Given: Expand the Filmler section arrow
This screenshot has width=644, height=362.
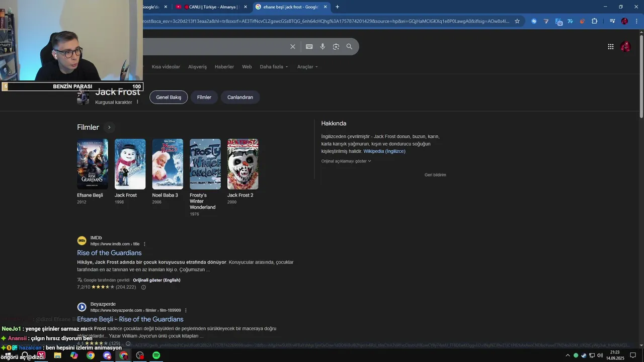Looking at the screenshot, I should [x=109, y=127].
